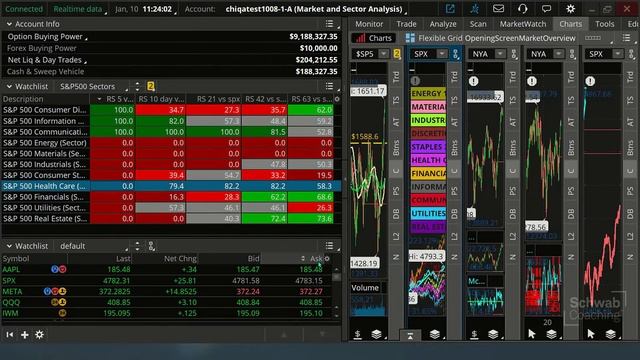This screenshot has width=640, height=360.
Task: Click the expand-panel arrow below the highlighted SPX chart
Action: [x=410, y=336]
